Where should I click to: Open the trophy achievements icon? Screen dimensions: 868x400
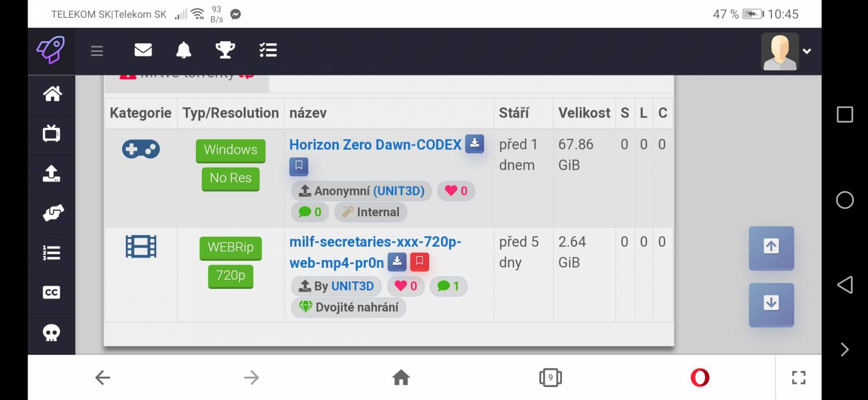(225, 50)
